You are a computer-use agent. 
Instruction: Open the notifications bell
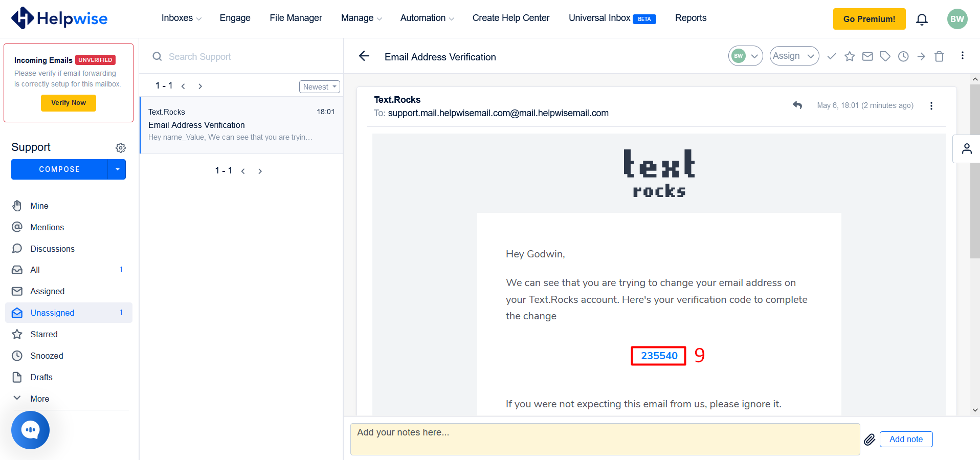(x=922, y=19)
